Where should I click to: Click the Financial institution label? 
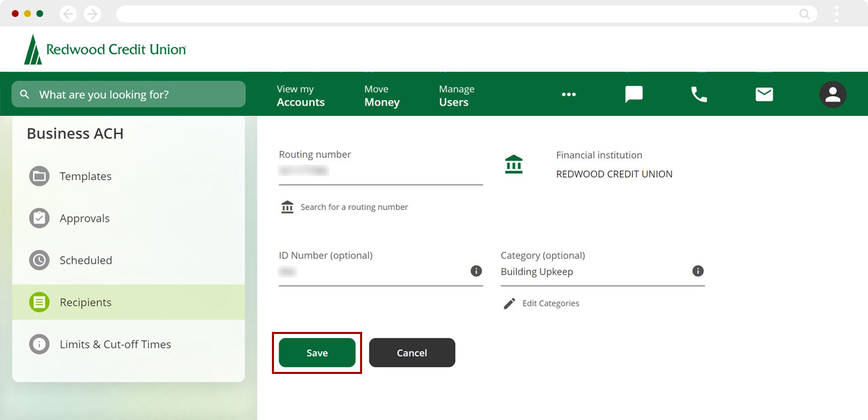pyautogui.click(x=599, y=155)
